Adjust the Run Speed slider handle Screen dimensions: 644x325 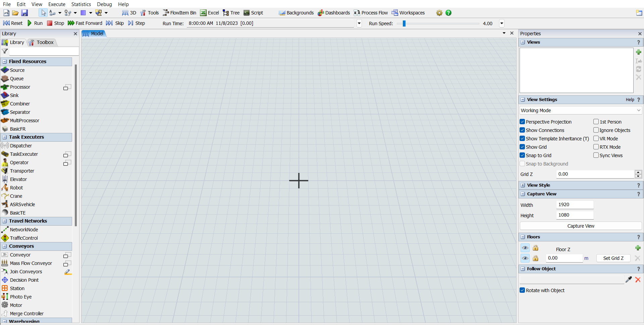coord(404,24)
